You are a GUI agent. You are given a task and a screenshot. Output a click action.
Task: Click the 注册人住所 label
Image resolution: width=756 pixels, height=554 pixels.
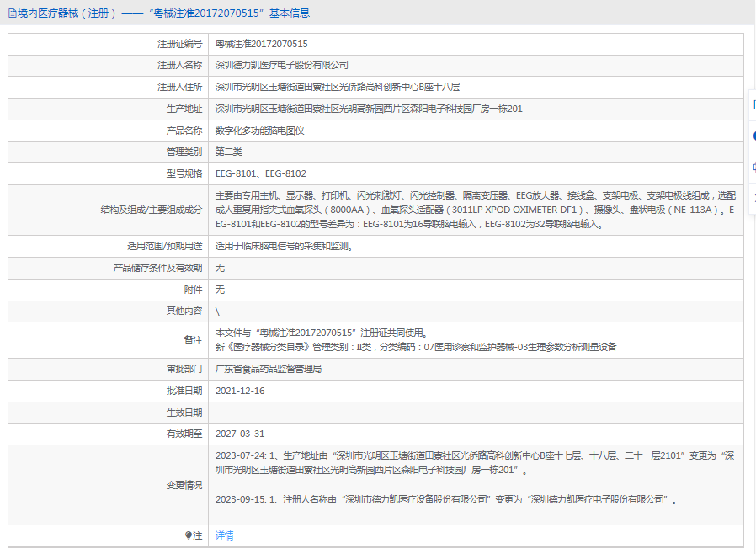point(180,87)
